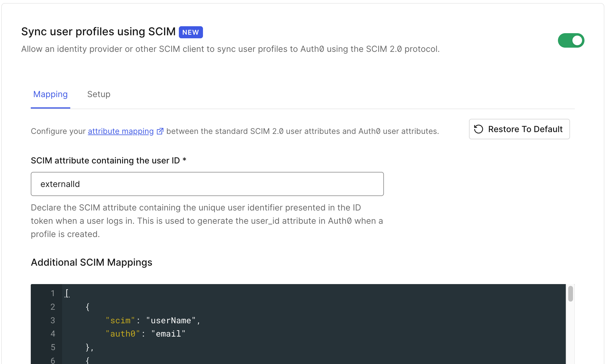Screen dimensions: 608x364
Task: Click the "userName" value in the editor
Action: [x=171, y=321]
